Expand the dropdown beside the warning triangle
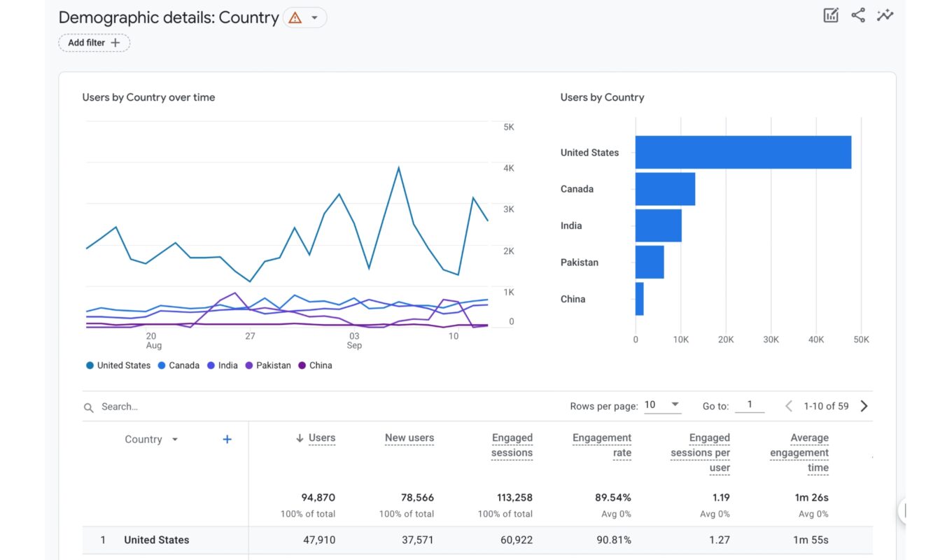The image size is (933, 560). pyautogui.click(x=315, y=17)
